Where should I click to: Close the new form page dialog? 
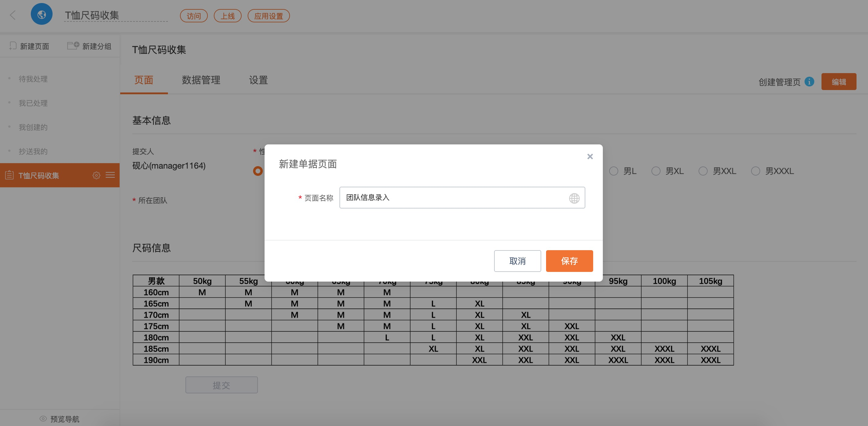590,157
